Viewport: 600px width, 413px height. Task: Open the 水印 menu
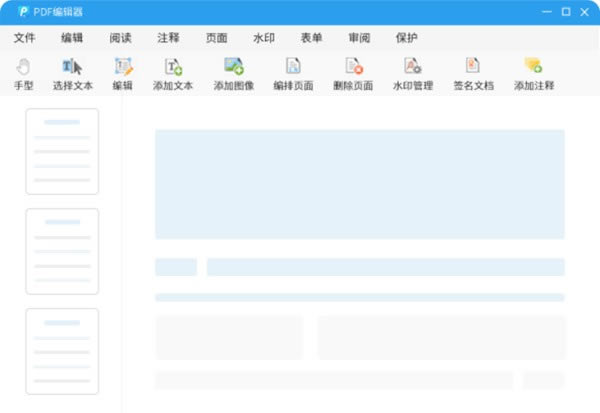(264, 38)
